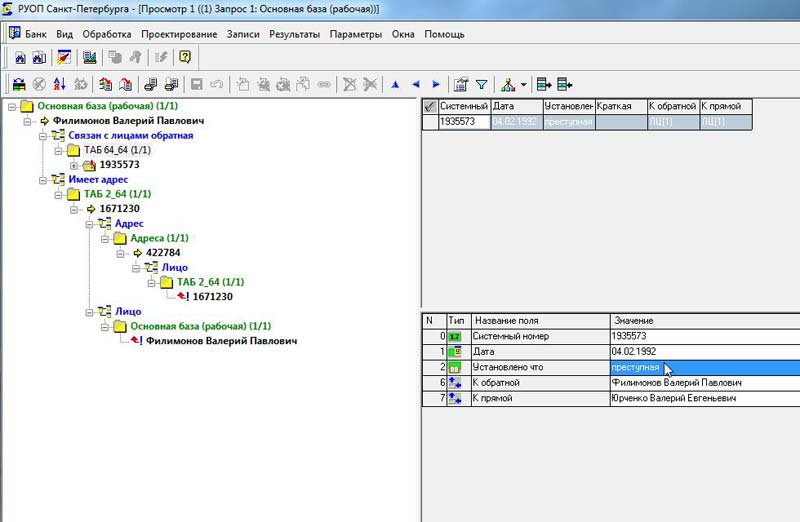Click the A-Z sort icon

point(60,85)
